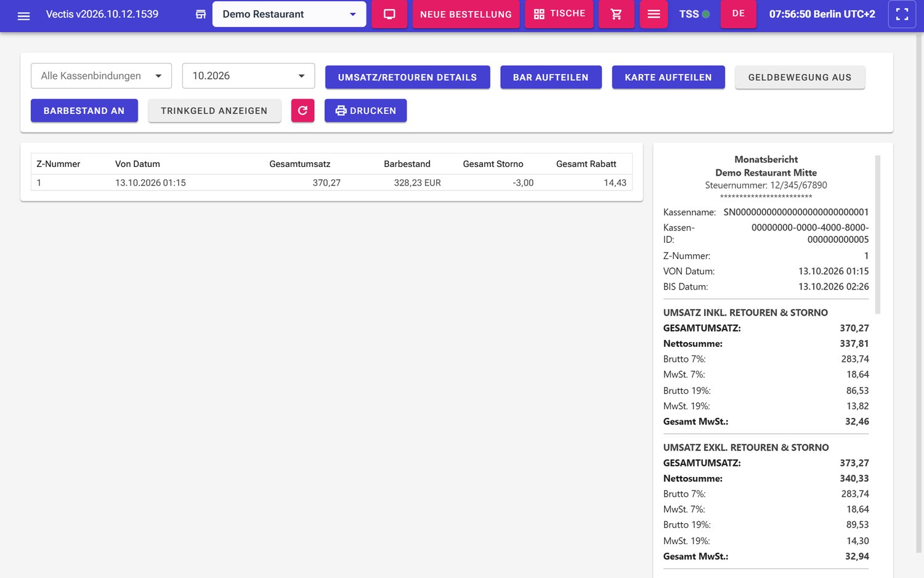Image resolution: width=924 pixels, height=578 pixels.
Task: Refresh the monthly report
Action: pos(302,111)
